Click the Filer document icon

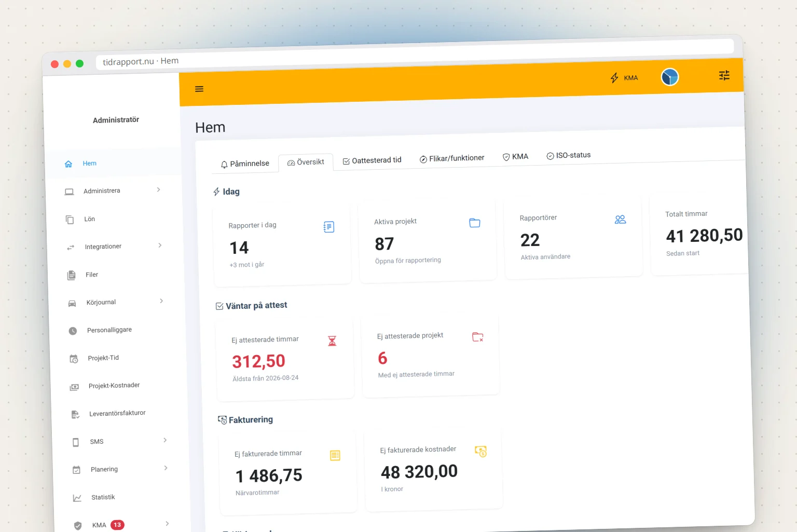click(x=72, y=275)
